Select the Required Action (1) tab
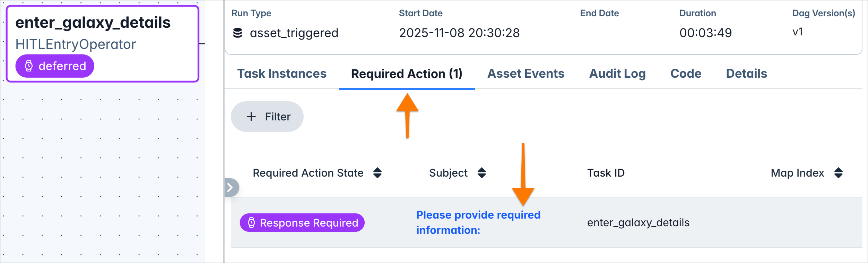868x263 pixels. coord(407,73)
